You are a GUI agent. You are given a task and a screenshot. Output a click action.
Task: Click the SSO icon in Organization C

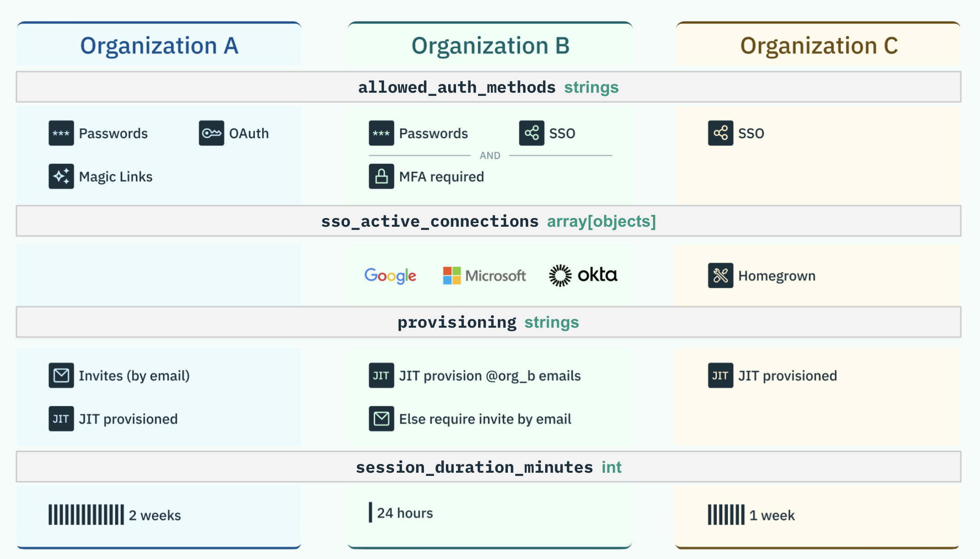(x=720, y=133)
